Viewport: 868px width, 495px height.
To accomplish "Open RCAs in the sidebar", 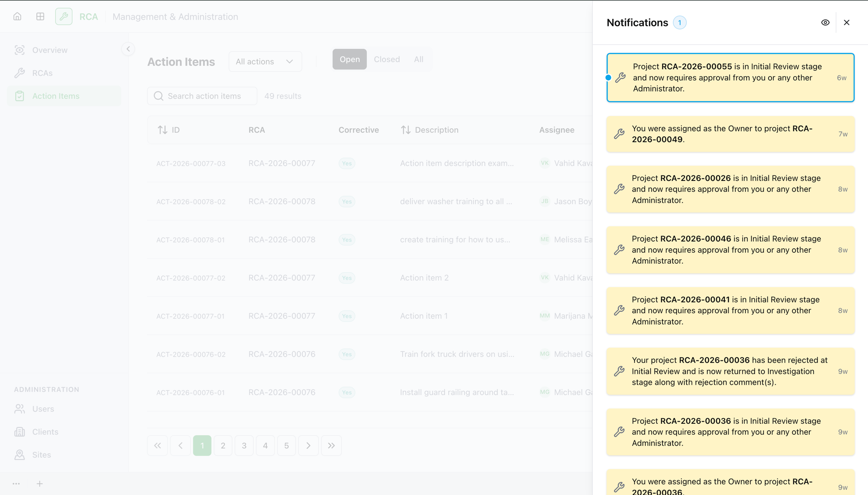I will click(x=64, y=73).
